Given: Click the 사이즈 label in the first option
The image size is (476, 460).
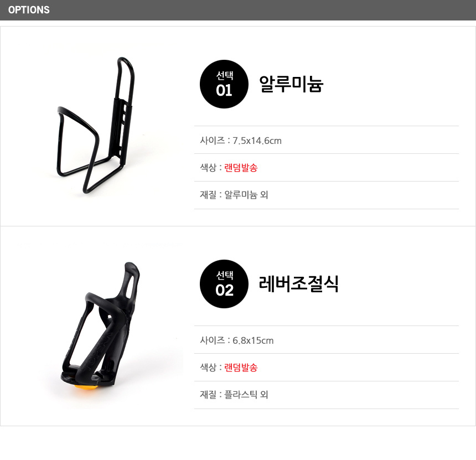Looking at the screenshot, I should pyautogui.click(x=212, y=141).
